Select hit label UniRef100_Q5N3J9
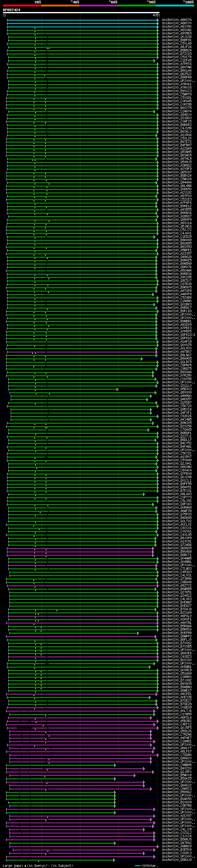 (177, 860)
